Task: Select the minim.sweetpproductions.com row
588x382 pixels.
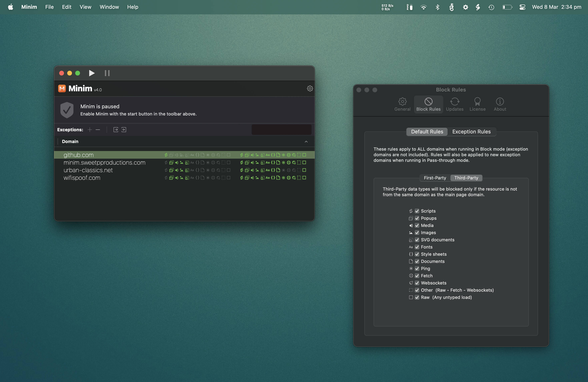Action: pyautogui.click(x=184, y=162)
